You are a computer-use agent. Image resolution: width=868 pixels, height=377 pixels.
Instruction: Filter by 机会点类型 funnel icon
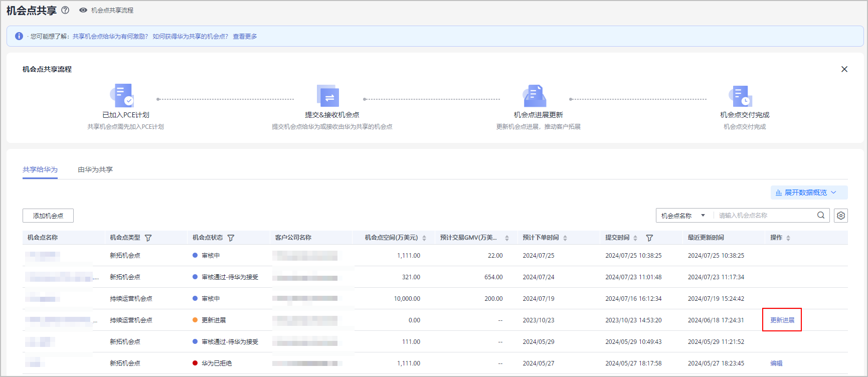(x=148, y=238)
